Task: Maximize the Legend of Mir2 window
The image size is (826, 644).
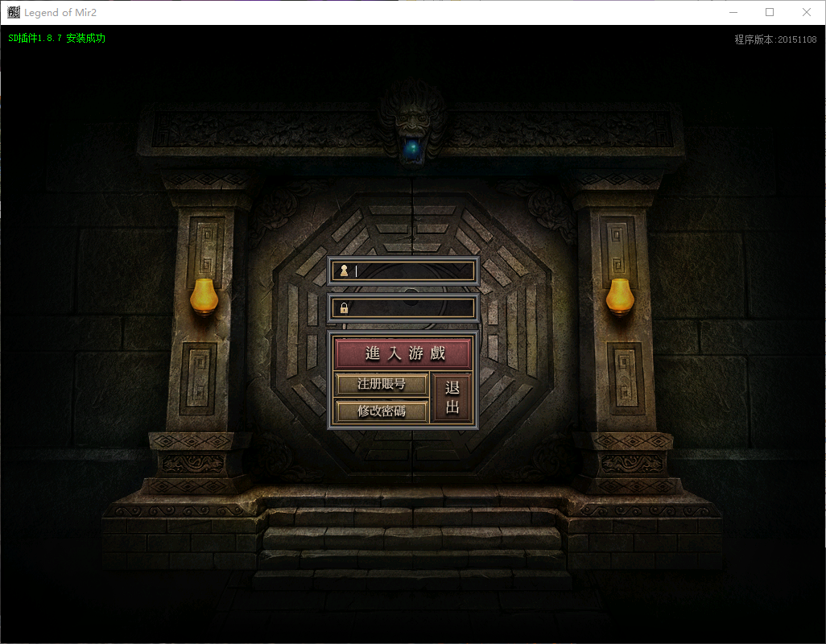Action: tap(770, 12)
